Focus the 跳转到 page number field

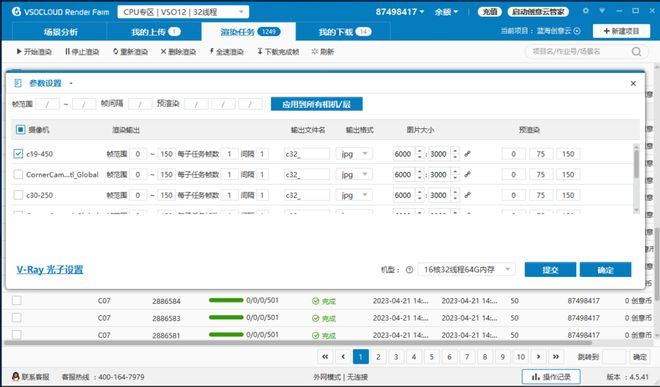point(614,357)
